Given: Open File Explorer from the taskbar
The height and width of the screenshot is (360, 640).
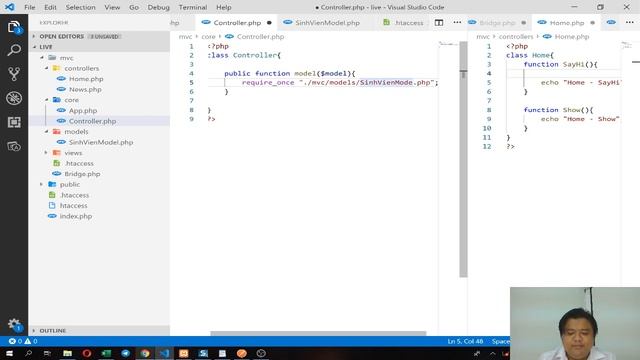Looking at the screenshot, I should pos(67,353).
